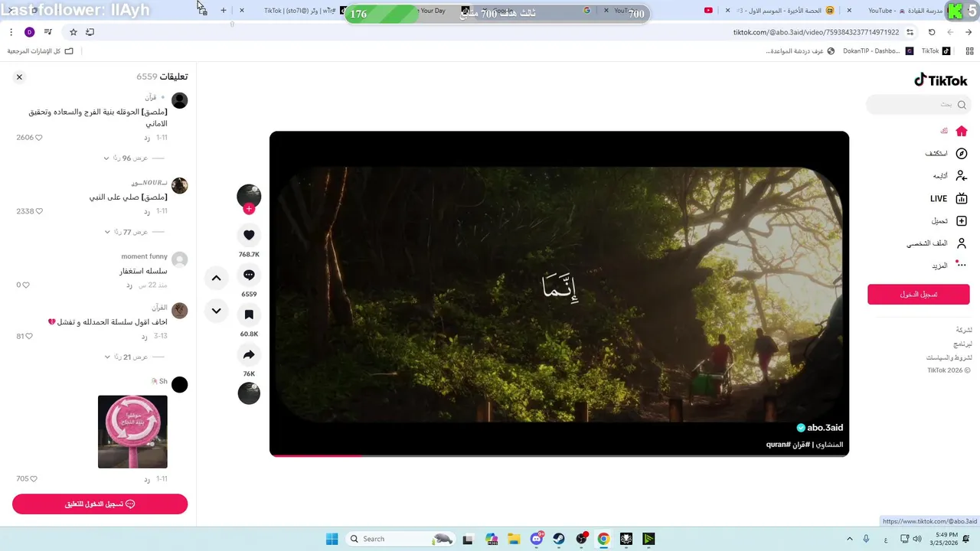Click the TikTok search field
Screen dimensions: 980x551
918,104
